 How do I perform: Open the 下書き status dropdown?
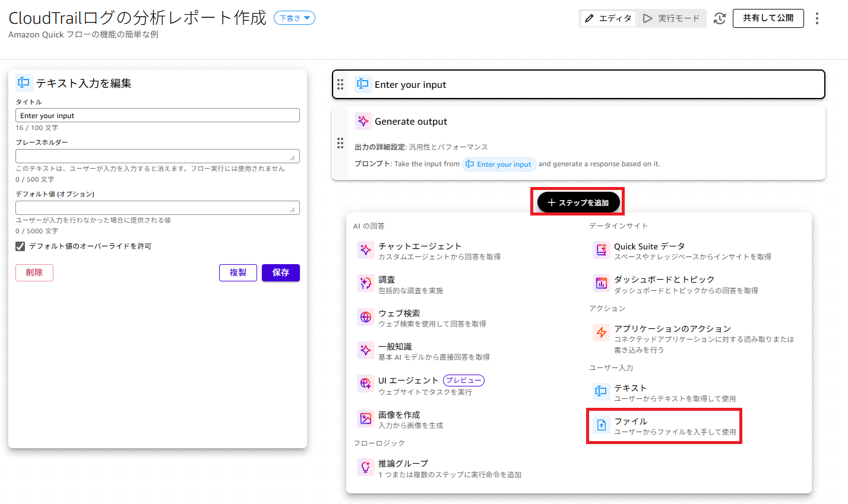[x=295, y=18]
